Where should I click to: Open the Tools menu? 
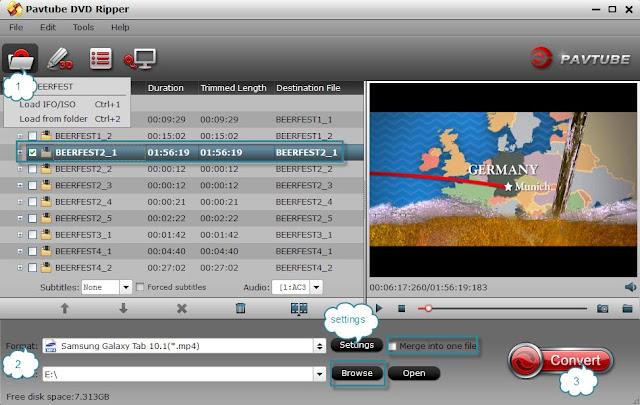pyautogui.click(x=83, y=27)
